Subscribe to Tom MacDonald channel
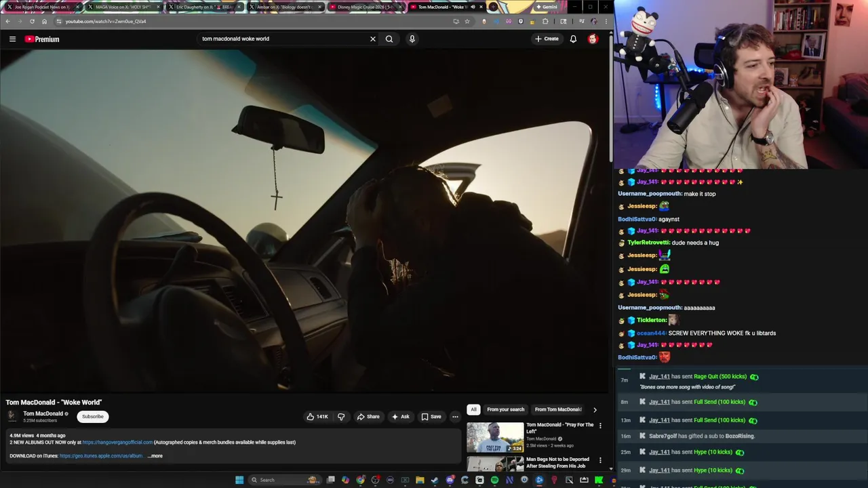This screenshot has width=868, height=488. point(93,416)
